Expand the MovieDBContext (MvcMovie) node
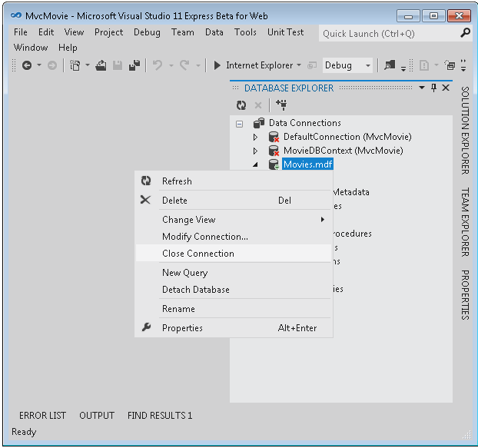This screenshot has width=478, height=448. pyautogui.click(x=255, y=151)
